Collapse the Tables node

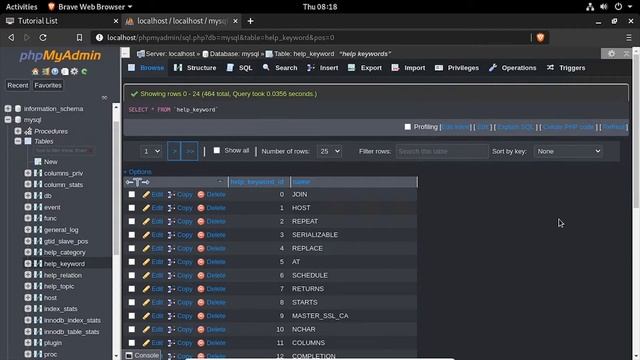pyautogui.click(x=18, y=141)
